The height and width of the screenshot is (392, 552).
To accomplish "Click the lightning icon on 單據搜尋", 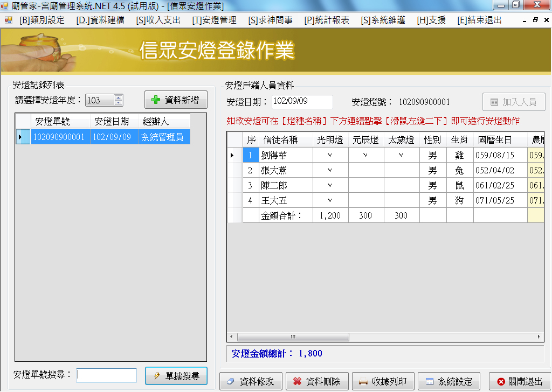I will 157,376.
